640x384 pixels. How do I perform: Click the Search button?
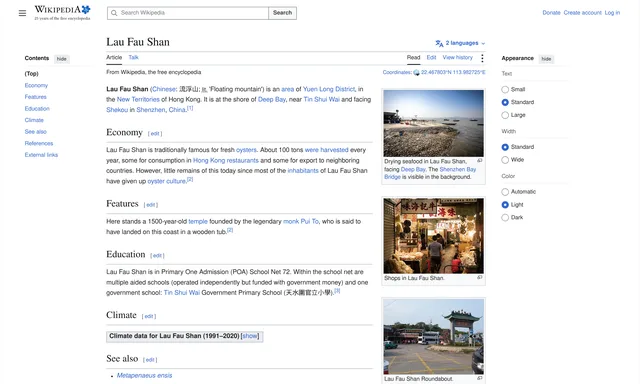click(282, 13)
